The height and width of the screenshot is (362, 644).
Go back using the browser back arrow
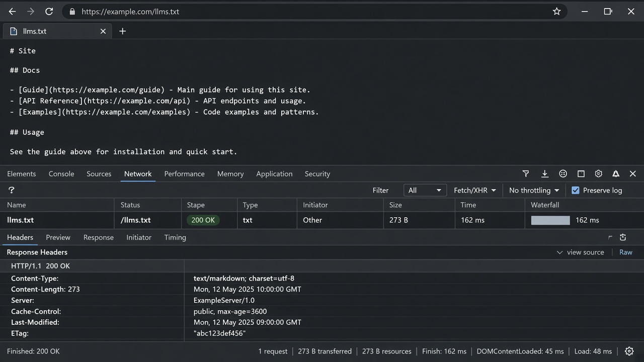tap(12, 11)
